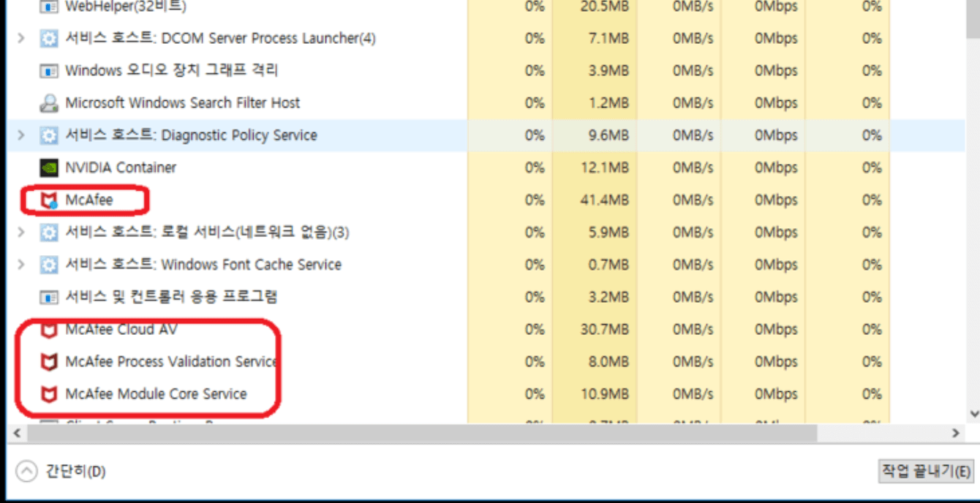
Task: Click the Windows 오디오 장치 그래프 격리 icon
Action: pyautogui.click(x=48, y=71)
